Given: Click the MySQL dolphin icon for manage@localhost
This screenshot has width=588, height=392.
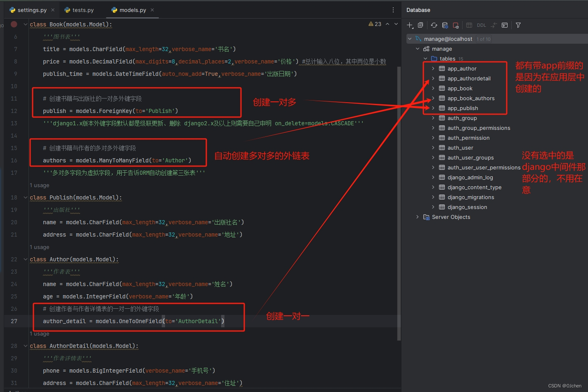Looking at the screenshot, I should (418, 39).
